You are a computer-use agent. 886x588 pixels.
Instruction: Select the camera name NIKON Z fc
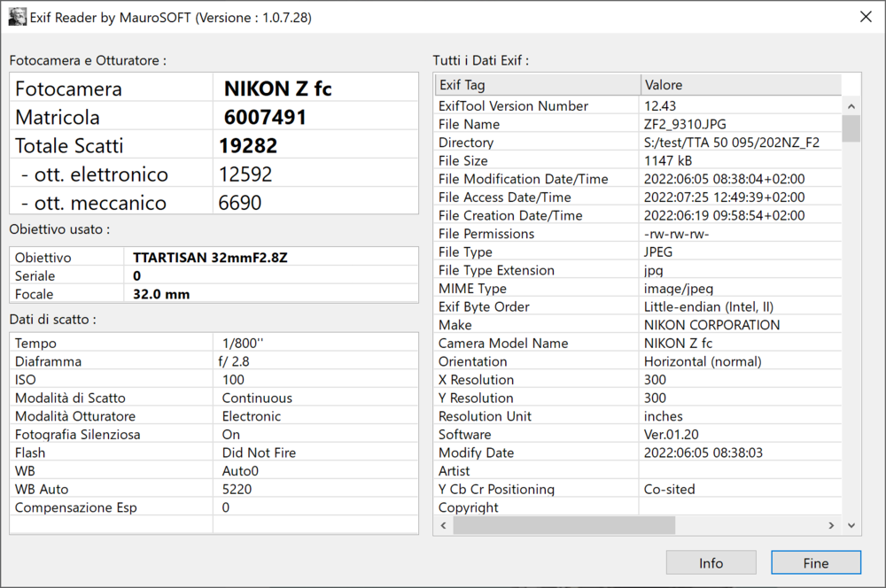pos(277,89)
